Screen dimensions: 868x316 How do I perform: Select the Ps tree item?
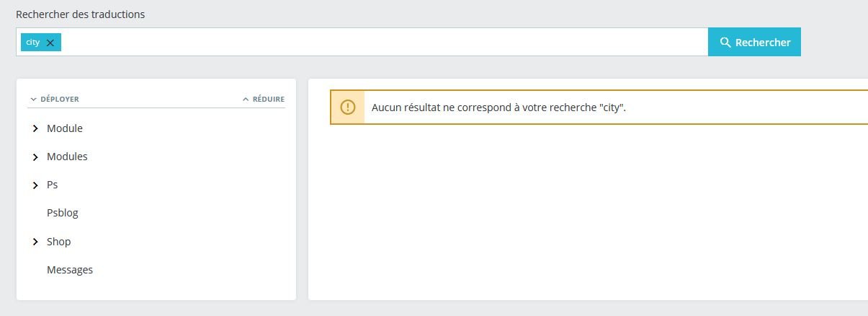(52, 185)
